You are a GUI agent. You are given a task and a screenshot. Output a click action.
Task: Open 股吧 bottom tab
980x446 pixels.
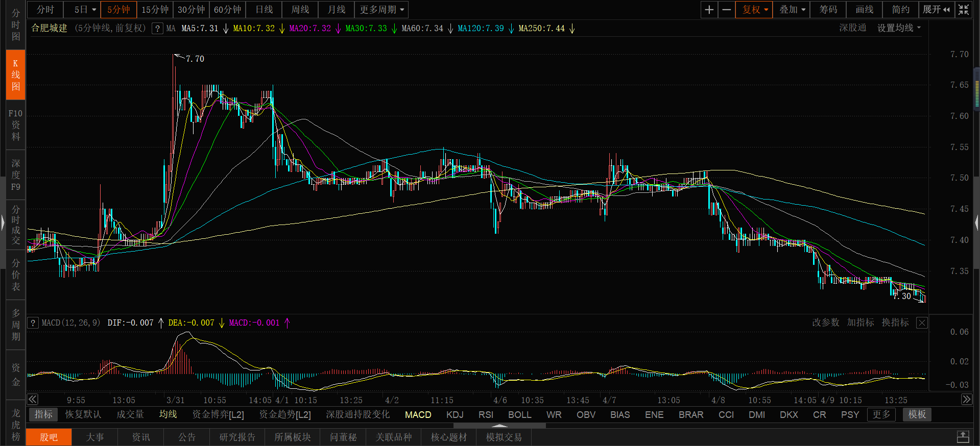point(49,437)
